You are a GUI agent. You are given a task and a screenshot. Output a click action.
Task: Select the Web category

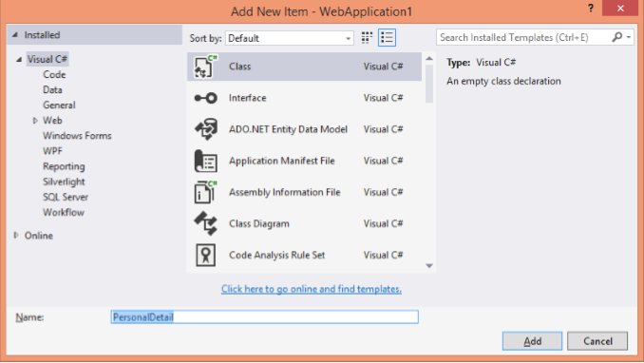tap(52, 121)
